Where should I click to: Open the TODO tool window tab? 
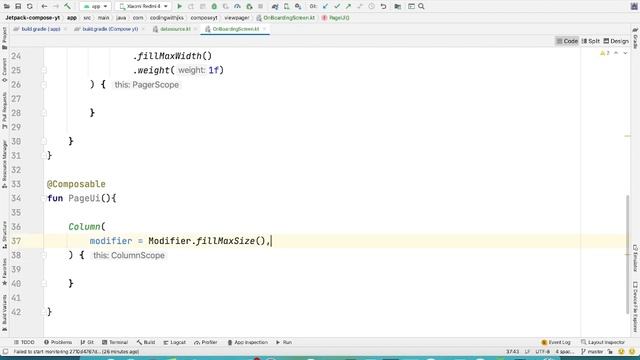pos(24,342)
